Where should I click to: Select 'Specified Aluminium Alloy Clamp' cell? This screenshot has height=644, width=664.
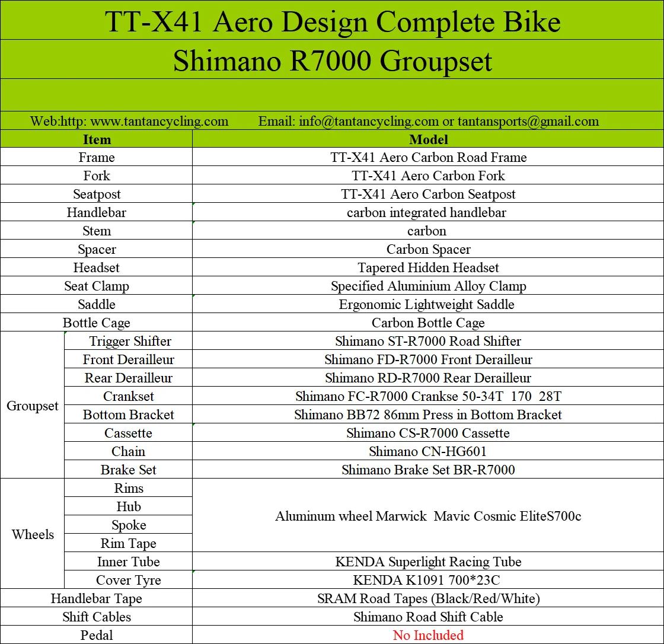[428, 286]
